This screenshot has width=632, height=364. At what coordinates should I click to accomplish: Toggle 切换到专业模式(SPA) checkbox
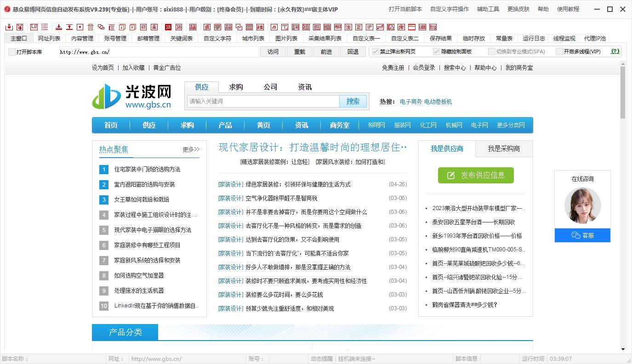pyautogui.click(x=492, y=51)
